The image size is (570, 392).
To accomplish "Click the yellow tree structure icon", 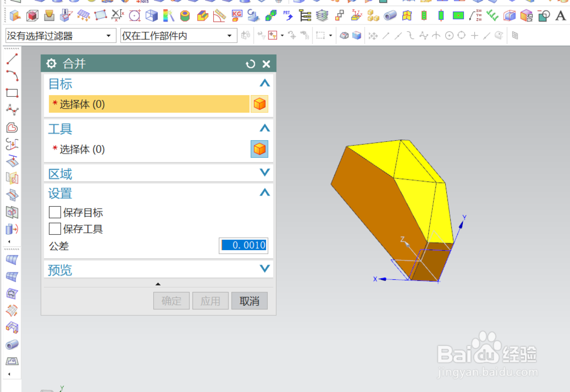I will (305, 15).
